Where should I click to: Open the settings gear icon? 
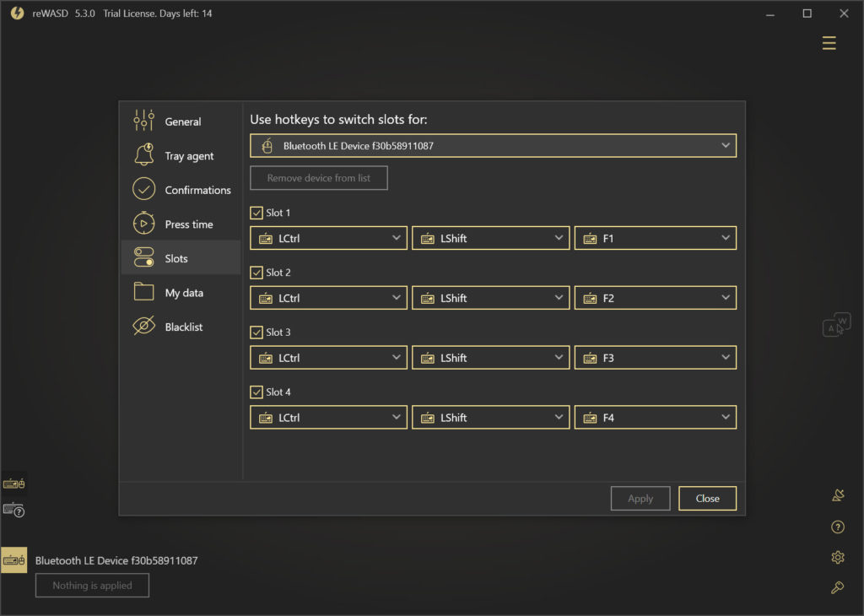coord(838,558)
